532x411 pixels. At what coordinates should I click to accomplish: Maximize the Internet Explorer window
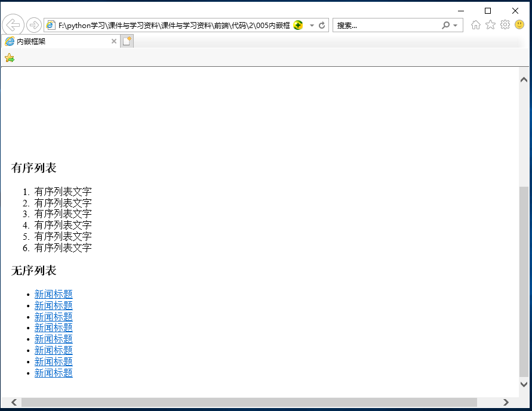click(488, 11)
